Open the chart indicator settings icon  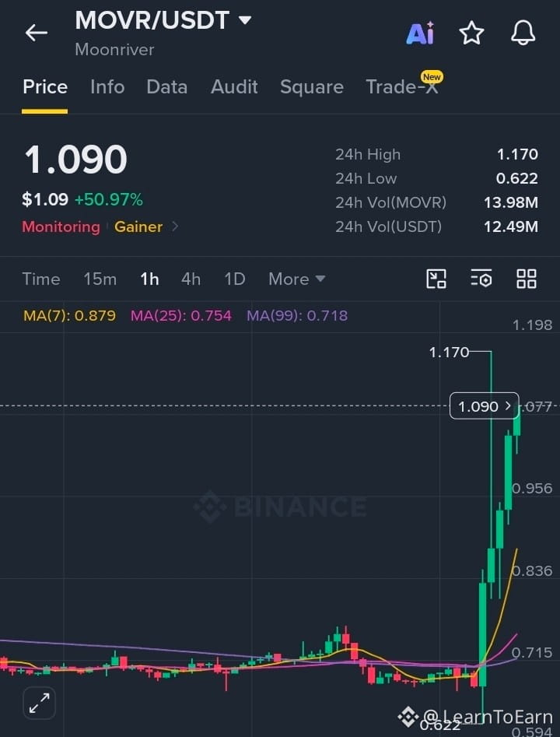(481, 279)
